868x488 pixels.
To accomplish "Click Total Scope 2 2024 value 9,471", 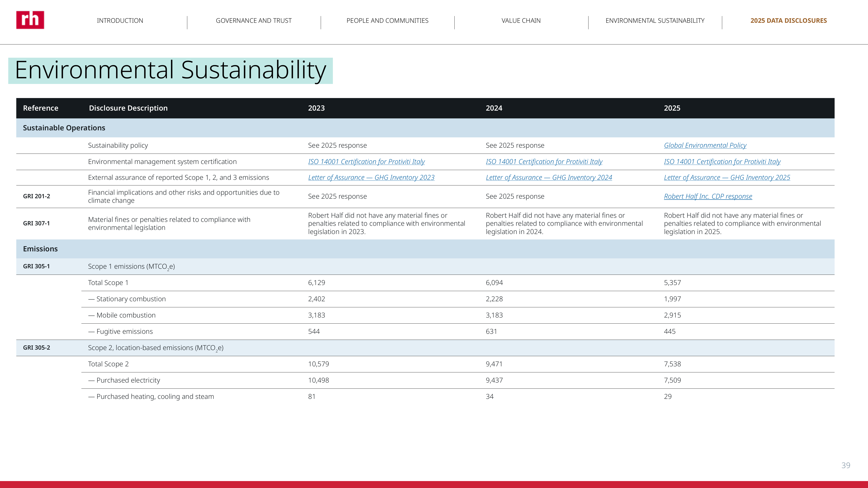I will coord(494,364).
